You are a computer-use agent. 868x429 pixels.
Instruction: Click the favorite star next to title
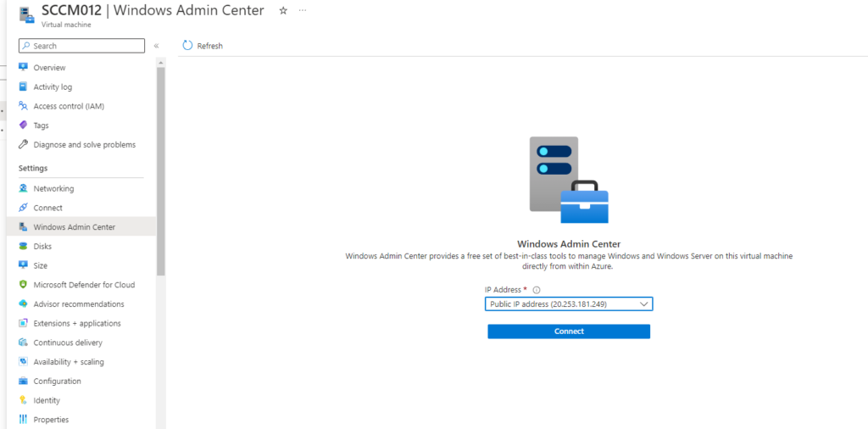tap(283, 10)
